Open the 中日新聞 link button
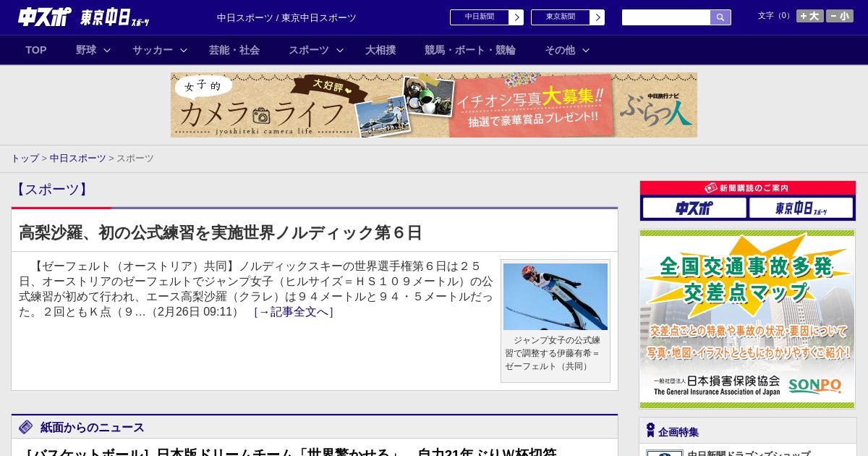This screenshot has width=868, height=456. coord(480,17)
